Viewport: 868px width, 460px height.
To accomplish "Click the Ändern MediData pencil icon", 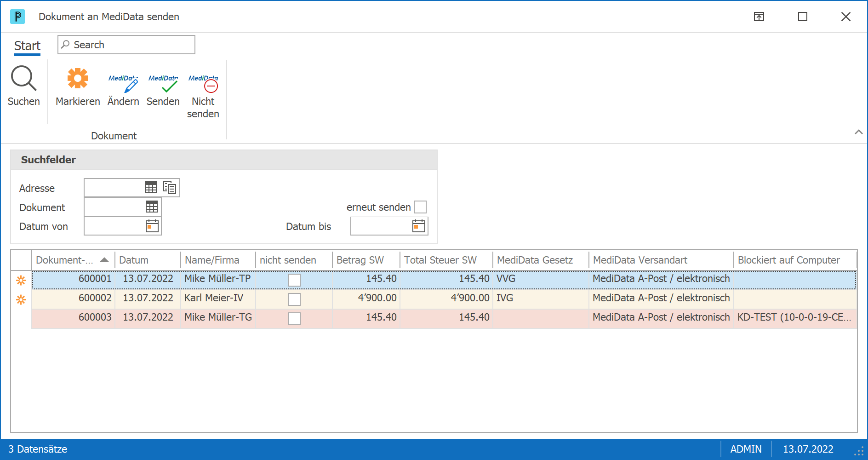I will click(x=123, y=83).
